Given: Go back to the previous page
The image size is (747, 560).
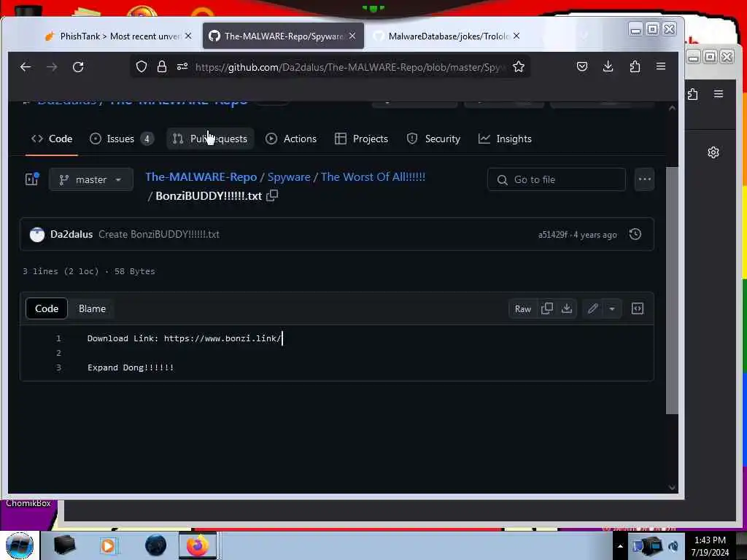Looking at the screenshot, I should tap(26, 67).
